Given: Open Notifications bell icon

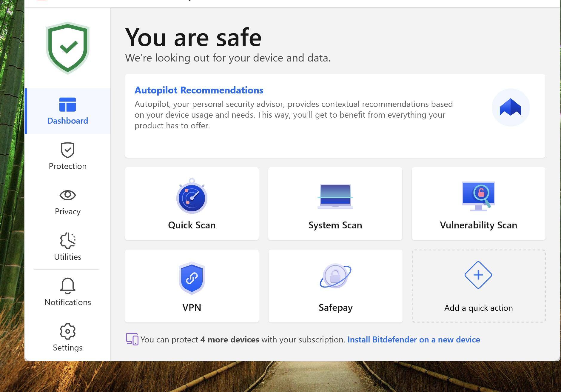Looking at the screenshot, I should [x=68, y=286].
